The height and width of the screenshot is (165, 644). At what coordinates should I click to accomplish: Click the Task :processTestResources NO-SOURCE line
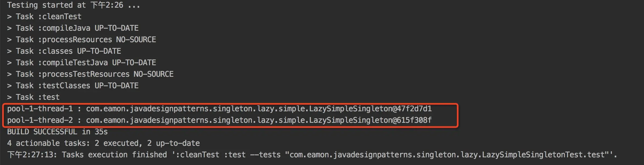(x=90, y=74)
